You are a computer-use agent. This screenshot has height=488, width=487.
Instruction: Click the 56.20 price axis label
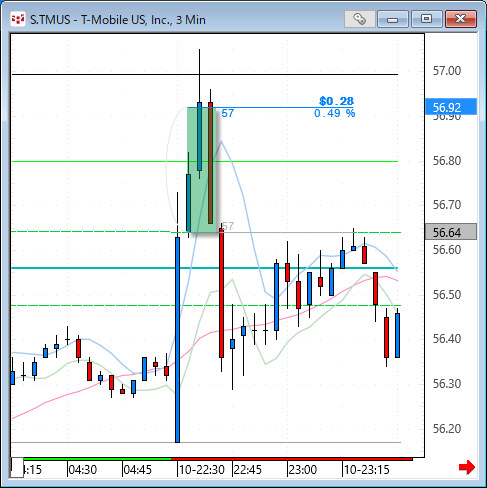point(447,428)
